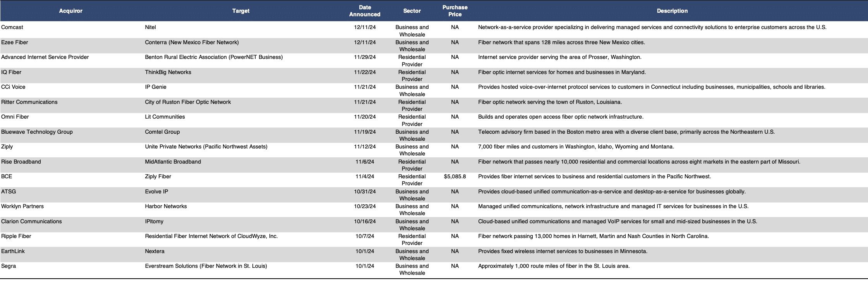Click the 11/12/24 date cell
This screenshot has height=281, width=868.
365,147
